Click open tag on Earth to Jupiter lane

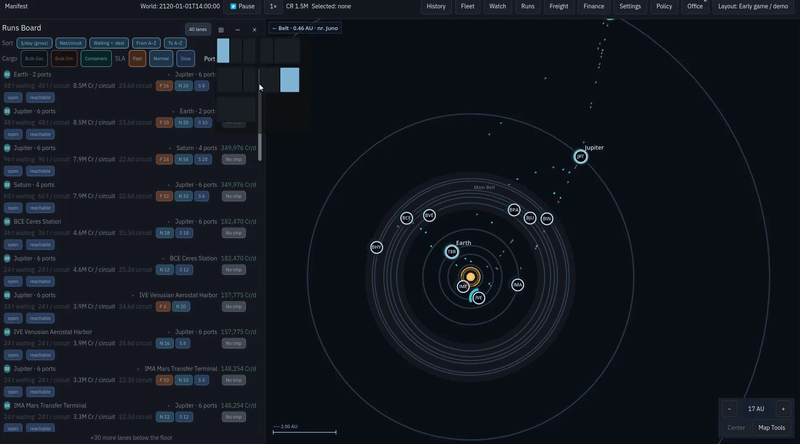pos(13,97)
